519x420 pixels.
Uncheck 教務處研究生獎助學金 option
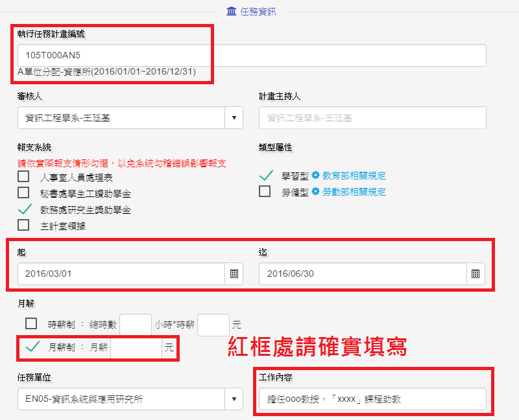(x=25, y=209)
